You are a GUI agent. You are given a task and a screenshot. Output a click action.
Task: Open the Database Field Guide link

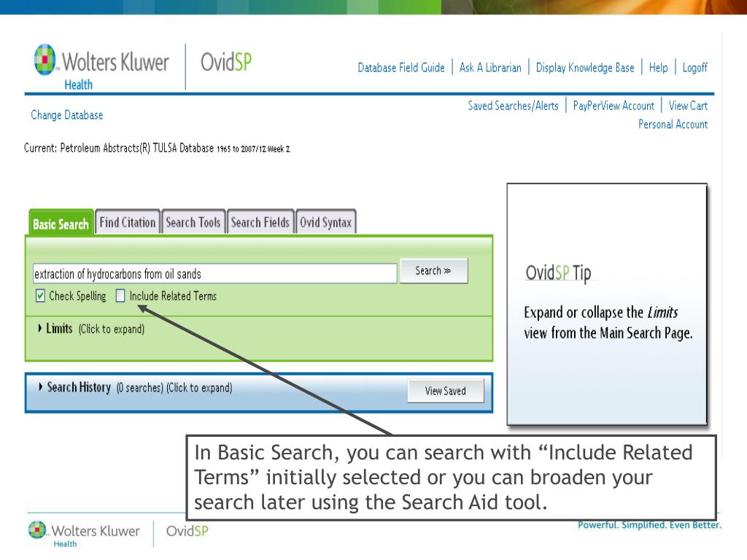point(401,68)
